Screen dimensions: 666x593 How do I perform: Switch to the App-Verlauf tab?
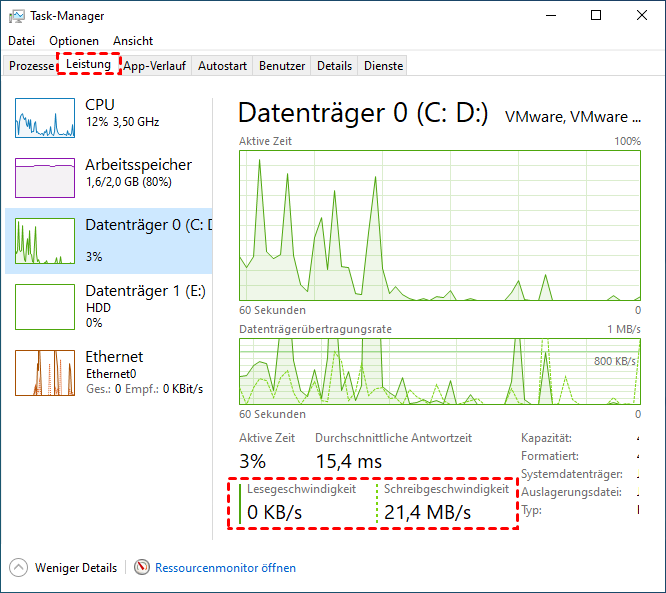pyautogui.click(x=155, y=66)
